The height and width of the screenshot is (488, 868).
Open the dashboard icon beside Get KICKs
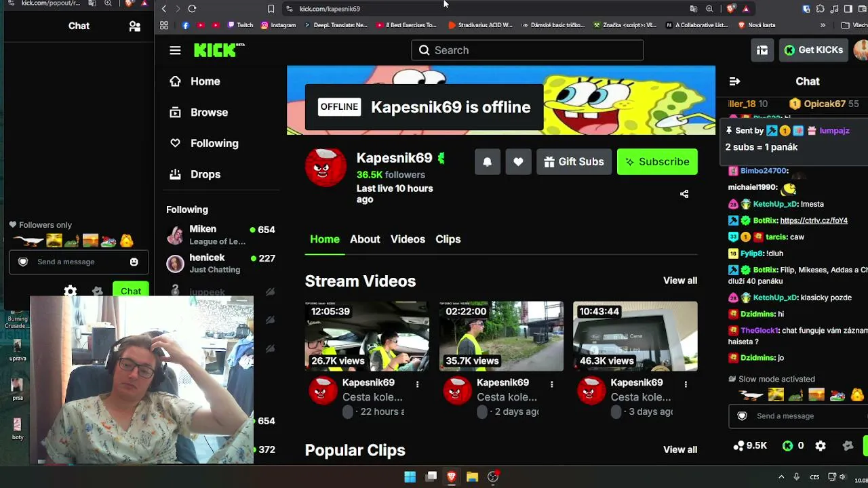762,50
